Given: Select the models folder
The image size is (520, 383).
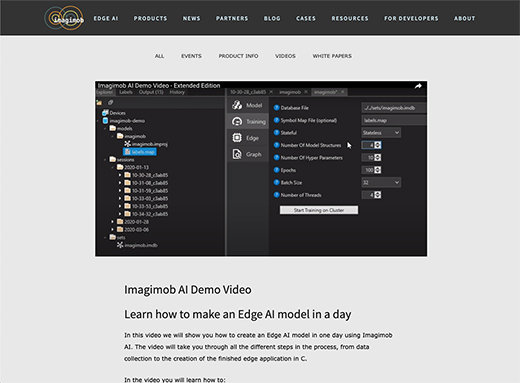Looking at the screenshot, I should [121, 128].
